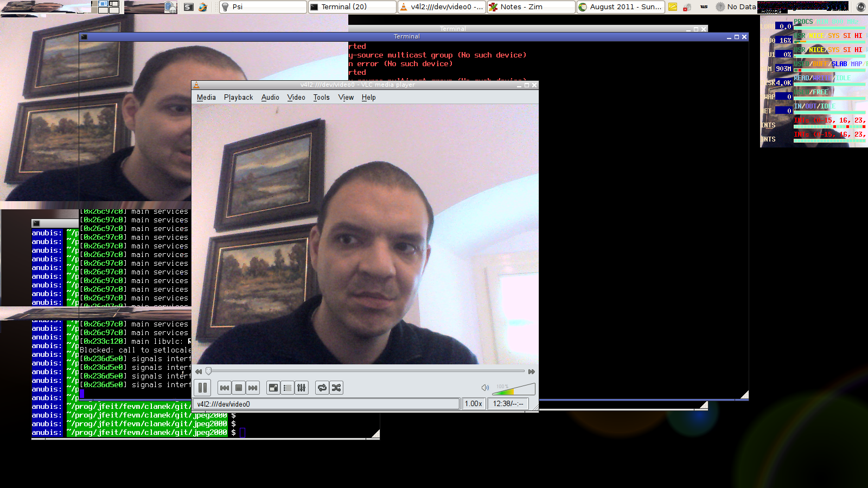Switch to Terminal (20) taskbar entry

pyautogui.click(x=352, y=7)
